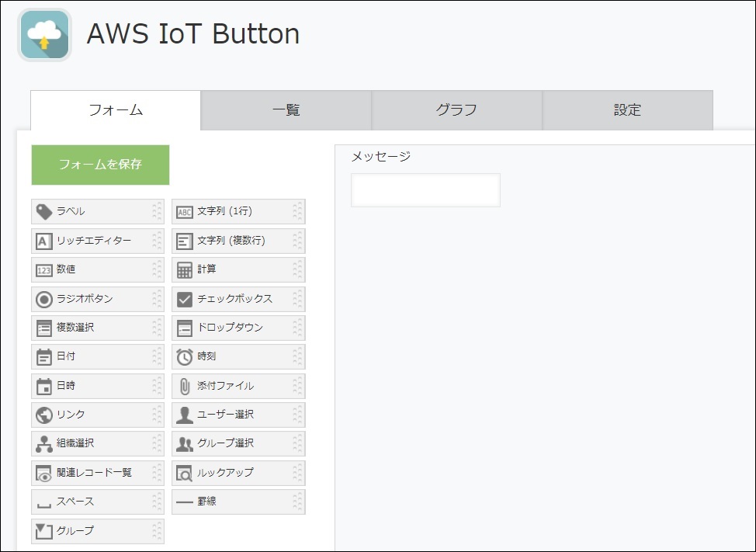Image resolution: width=756 pixels, height=552 pixels.
Task: Open the 設定 settings tab
Action: [x=626, y=110]
